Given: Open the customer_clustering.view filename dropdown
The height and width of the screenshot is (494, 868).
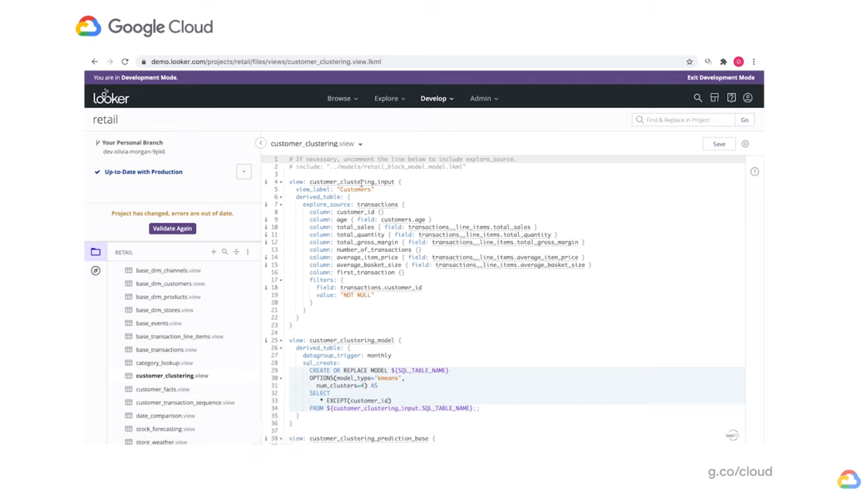Looking at the screenshot, I should (x=360, y=144).
